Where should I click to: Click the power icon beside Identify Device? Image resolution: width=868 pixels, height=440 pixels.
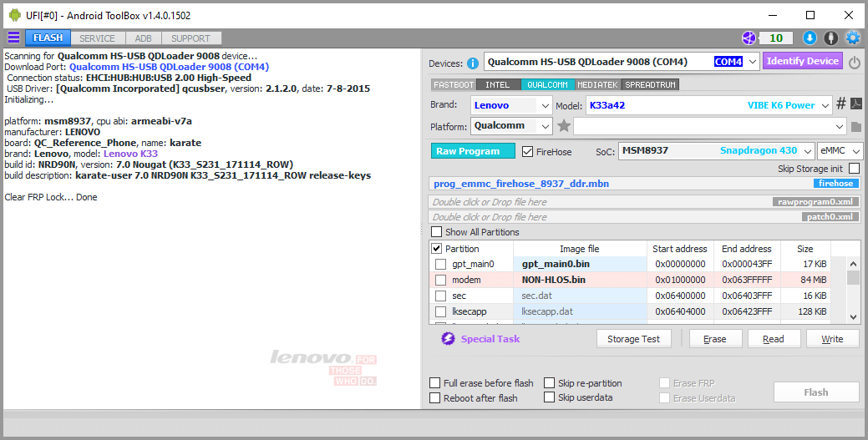854,63
